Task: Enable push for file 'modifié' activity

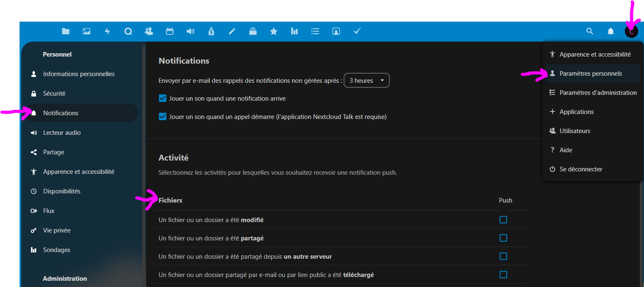Action: (x=503, y=220)
